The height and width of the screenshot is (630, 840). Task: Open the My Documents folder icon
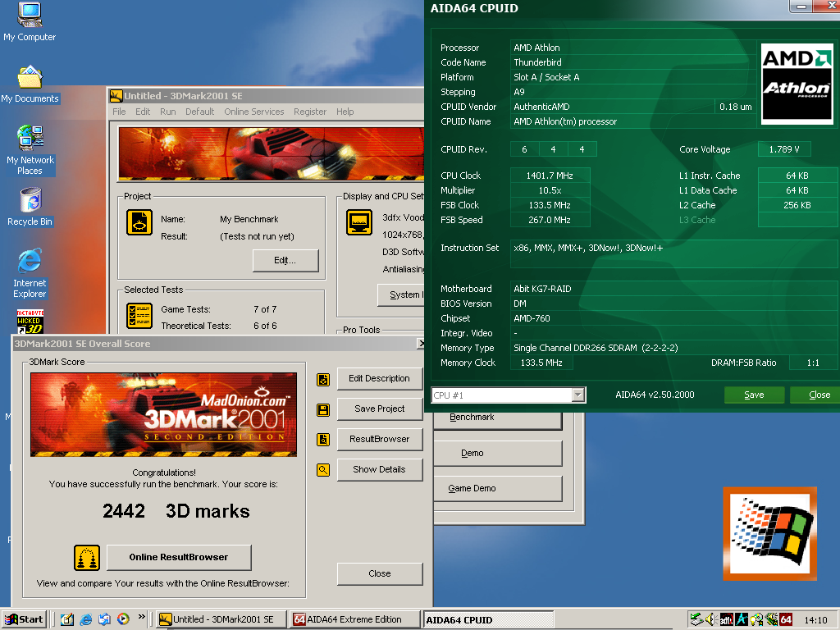coord(30,84)
